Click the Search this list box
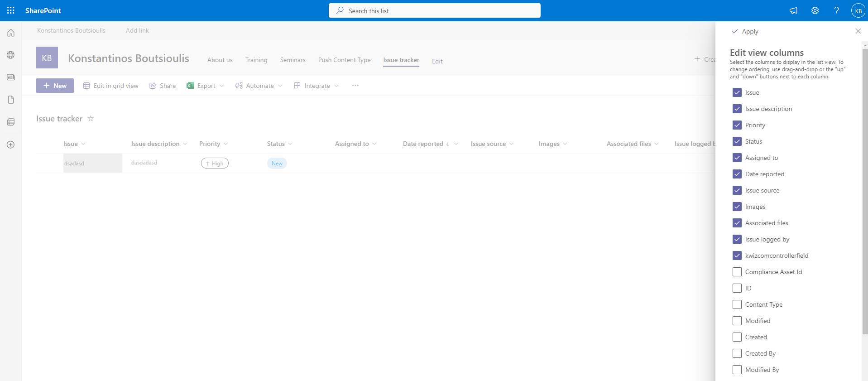The width and height of the screenshot is (868, 381). (x=435, y=10)
